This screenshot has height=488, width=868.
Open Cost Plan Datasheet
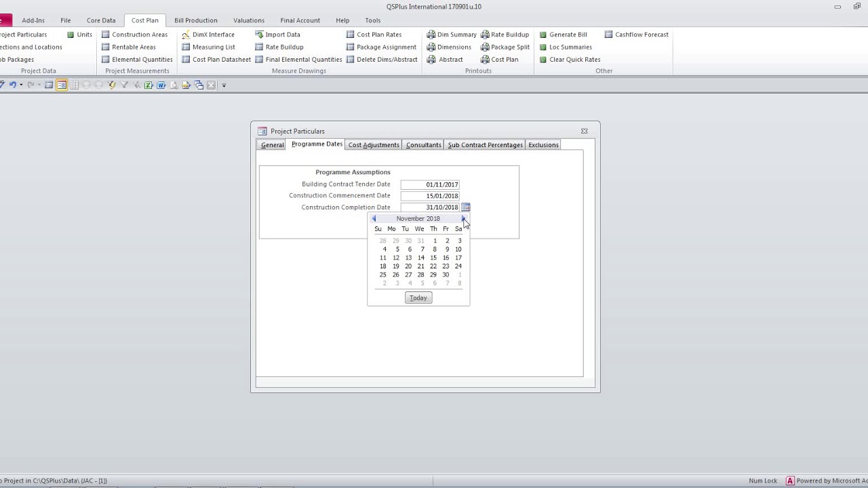point(216,59)
